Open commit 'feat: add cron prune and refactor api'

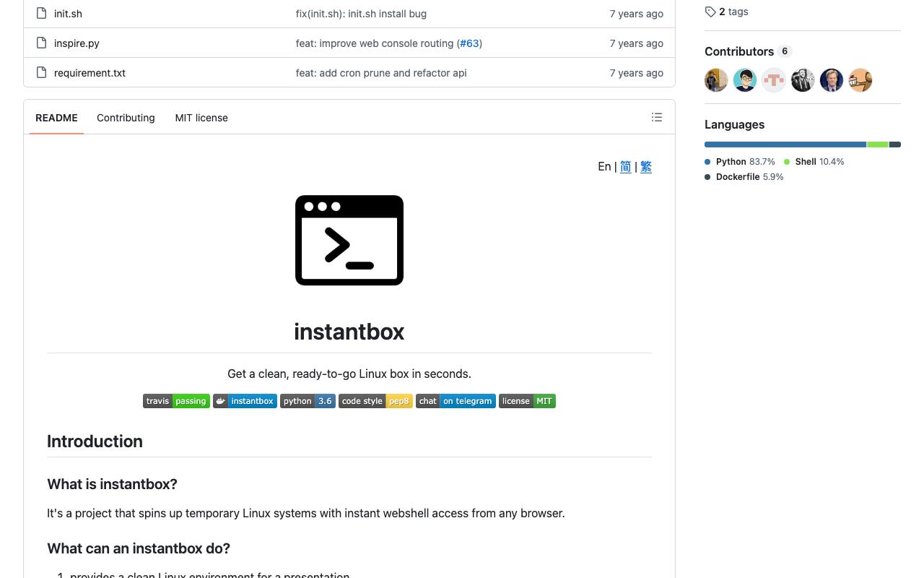(381, 73)
